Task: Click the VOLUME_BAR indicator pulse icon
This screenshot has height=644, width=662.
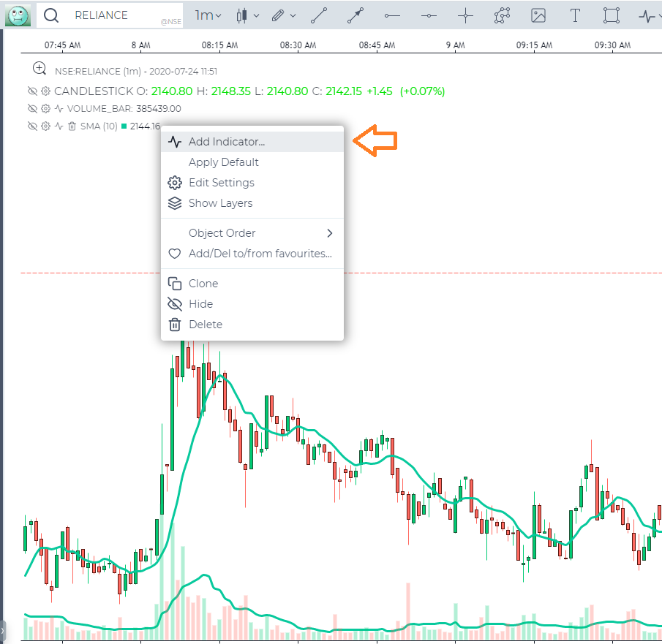Action: (59, 109)
